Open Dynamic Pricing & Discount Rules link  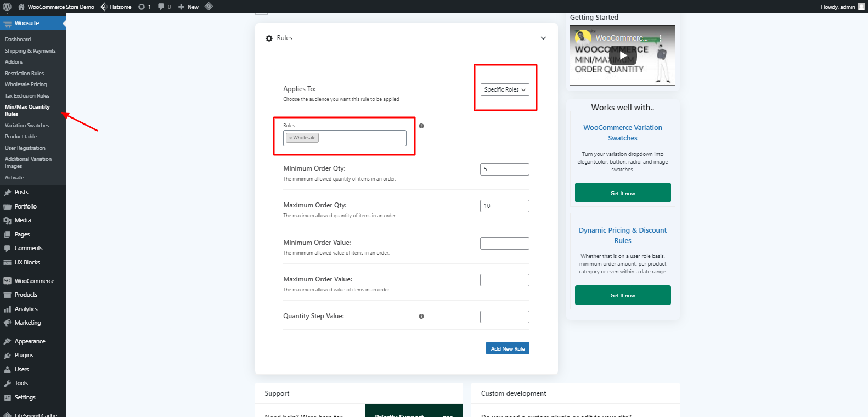(x=623, y=235)
